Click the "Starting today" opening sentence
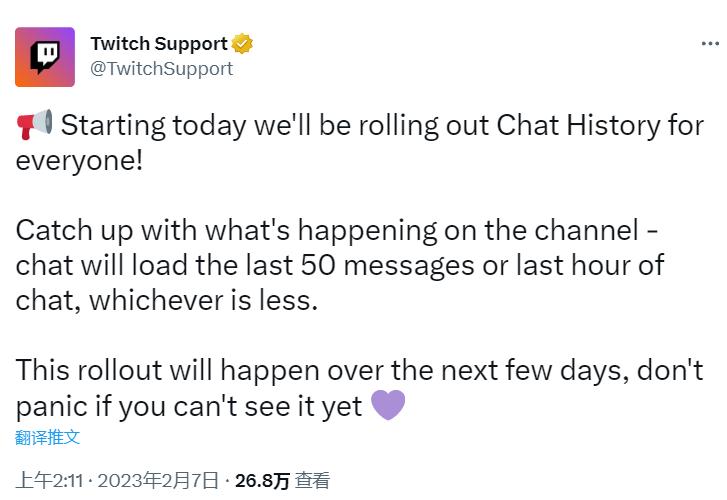 (x=200, y=127)
